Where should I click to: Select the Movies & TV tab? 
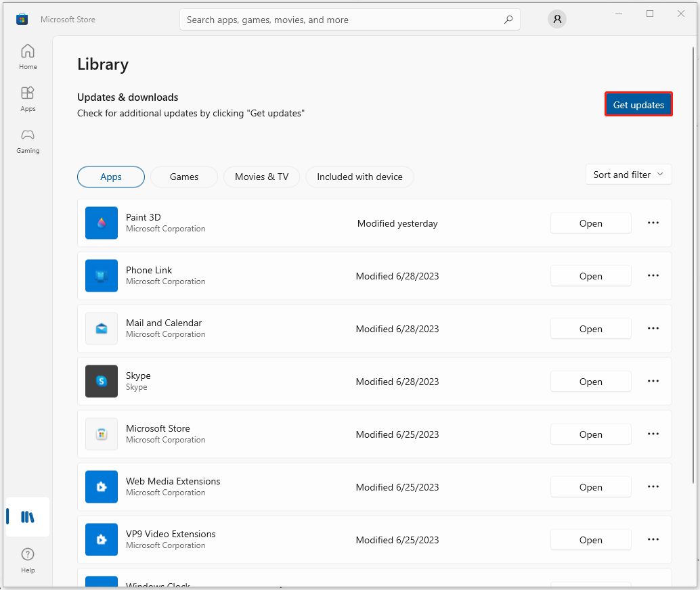pyautogui.click(x=261, y=177)
